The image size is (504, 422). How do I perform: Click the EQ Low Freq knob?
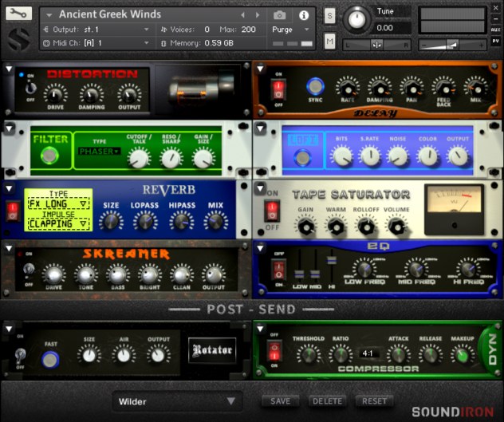coord(364,269)
